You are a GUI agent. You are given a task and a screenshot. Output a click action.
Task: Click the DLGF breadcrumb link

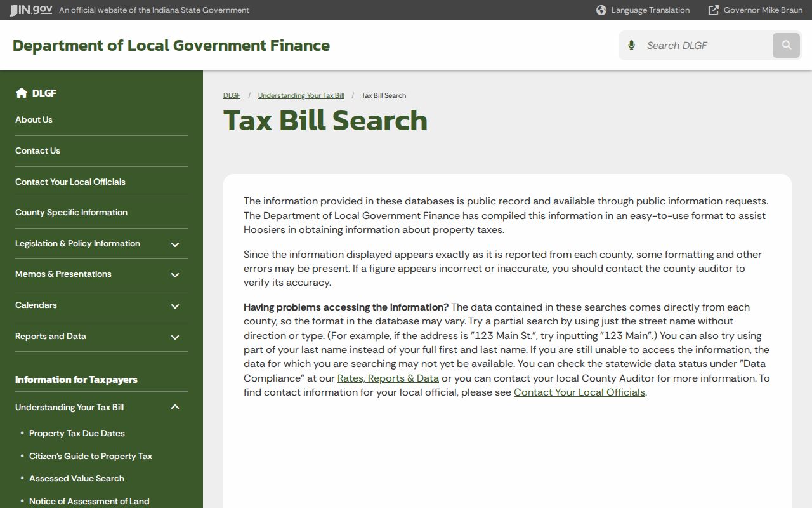[232, 95]
